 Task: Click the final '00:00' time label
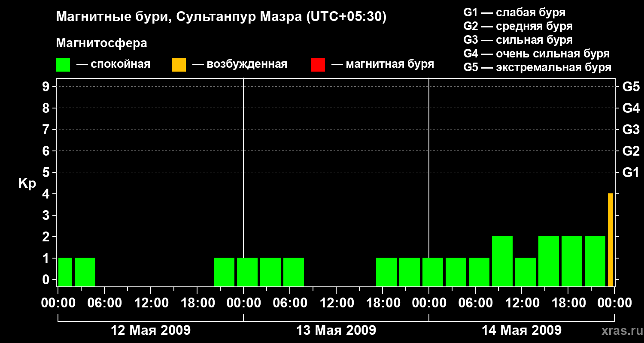614,303
